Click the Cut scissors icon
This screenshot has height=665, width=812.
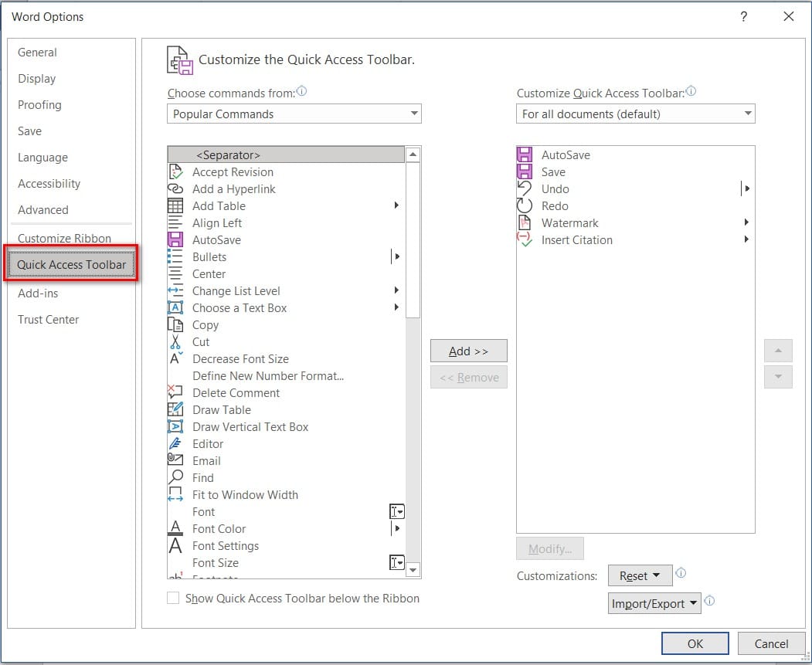175,341
